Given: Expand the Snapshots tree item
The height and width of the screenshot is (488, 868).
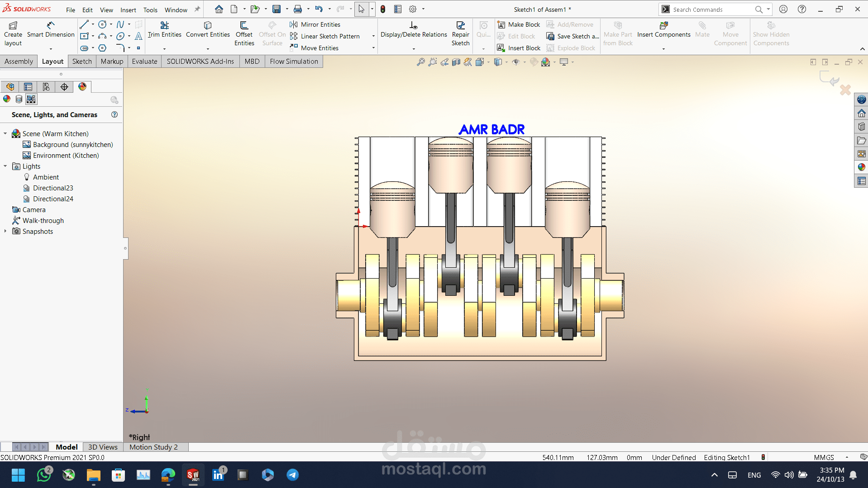Looking at the screenshot, I should click(5, 232).
